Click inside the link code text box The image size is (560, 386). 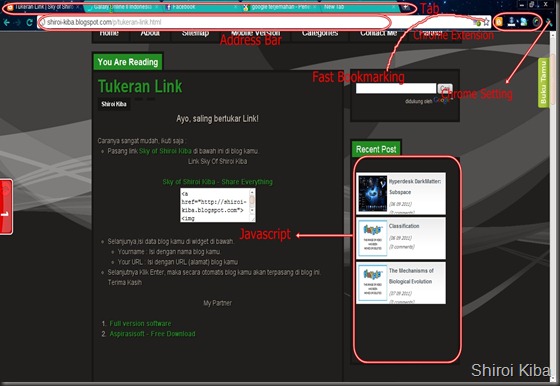pos(215,205)
